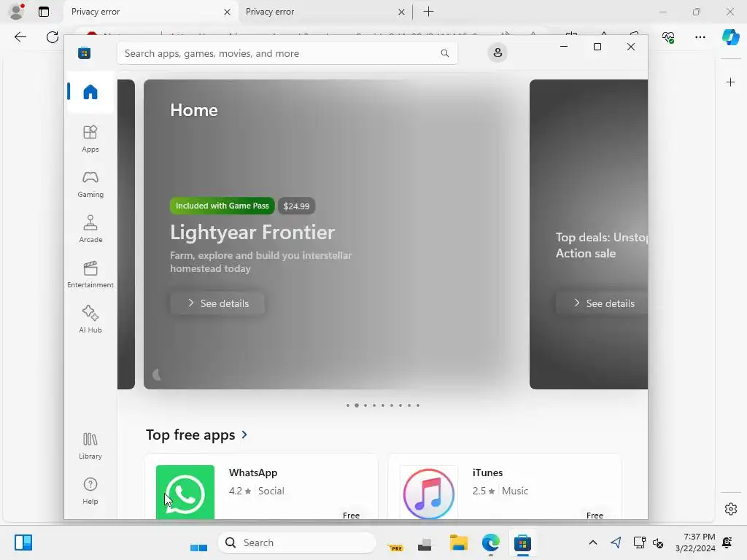Click the Microsoft Store logo in title bar

click(85, 52)
